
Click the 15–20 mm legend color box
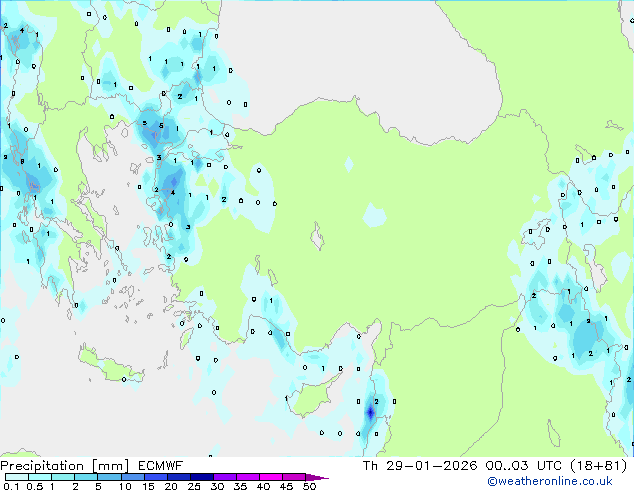pyautogui.click(x=155, y=477)
